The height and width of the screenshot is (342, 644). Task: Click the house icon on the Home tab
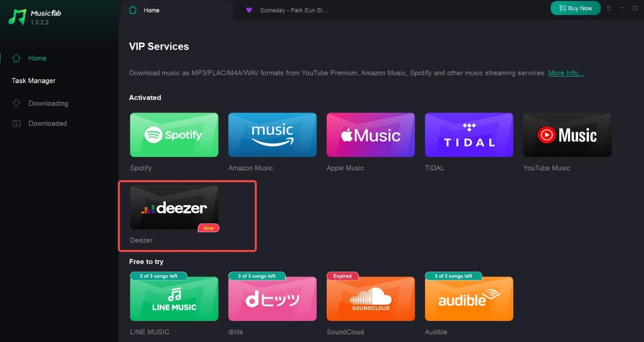pos(133,10)
